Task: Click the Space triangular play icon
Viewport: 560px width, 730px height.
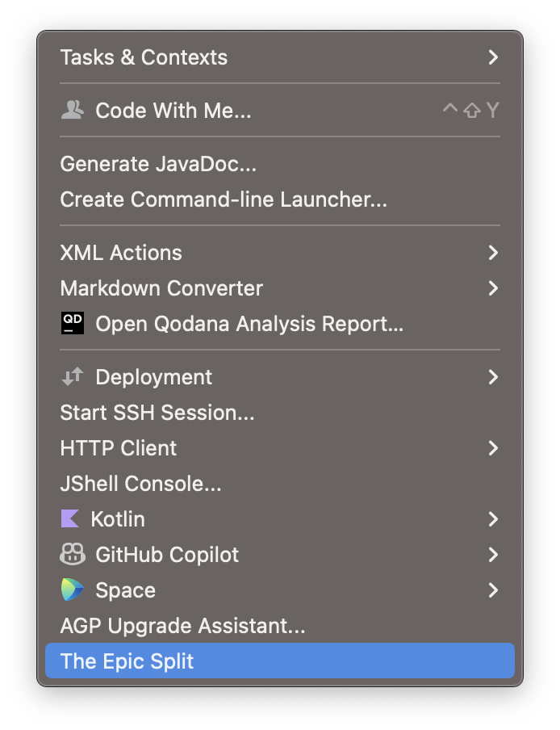Action: [x=72, y=590]
